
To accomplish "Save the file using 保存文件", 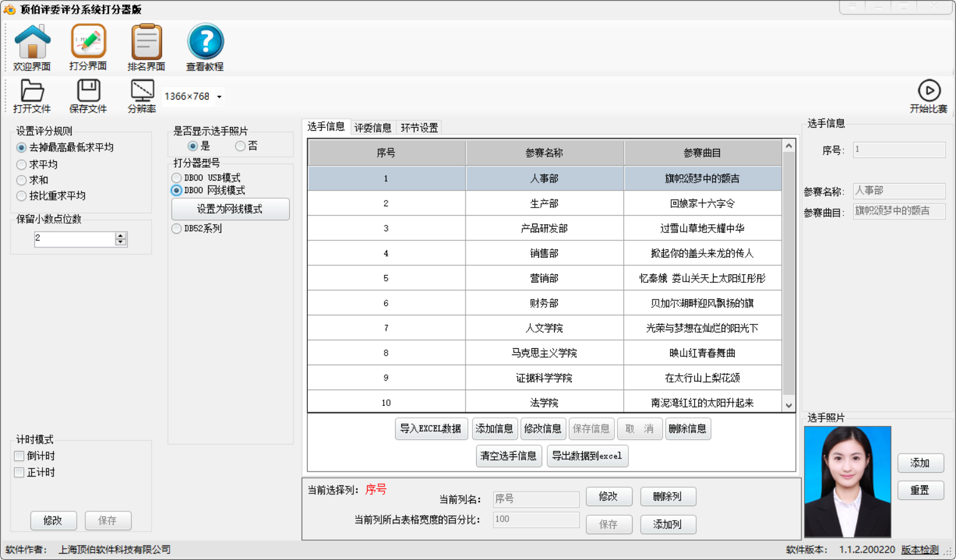I will point(88,97).
